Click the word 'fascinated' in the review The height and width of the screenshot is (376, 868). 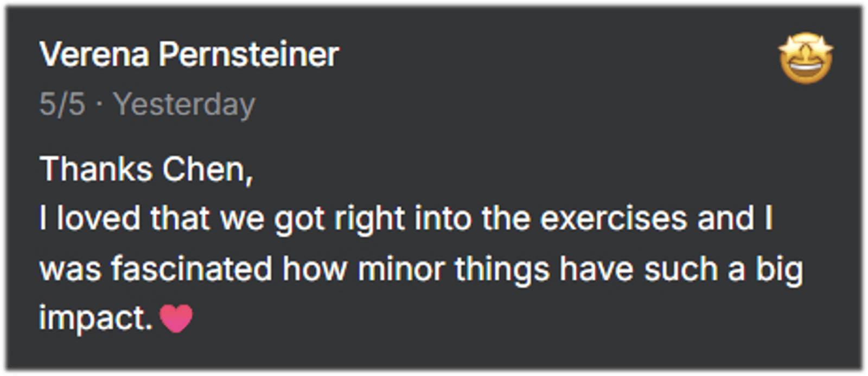coord(191,269)
